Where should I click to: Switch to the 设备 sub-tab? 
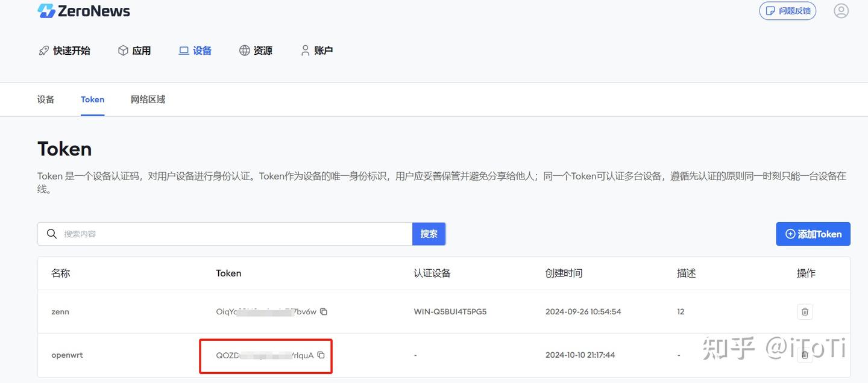tap(45, 99)
